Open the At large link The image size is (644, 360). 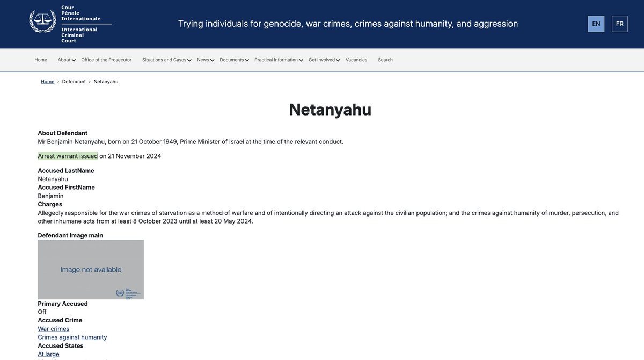(x=48, y=354)
